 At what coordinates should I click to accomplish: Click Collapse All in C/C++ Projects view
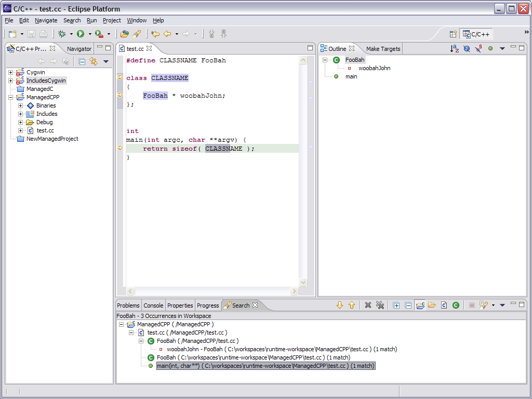pos(82,61)
